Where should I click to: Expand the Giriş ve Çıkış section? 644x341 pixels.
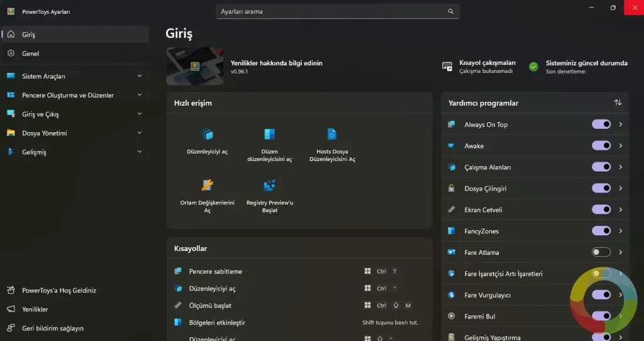(x=75, y=114)
